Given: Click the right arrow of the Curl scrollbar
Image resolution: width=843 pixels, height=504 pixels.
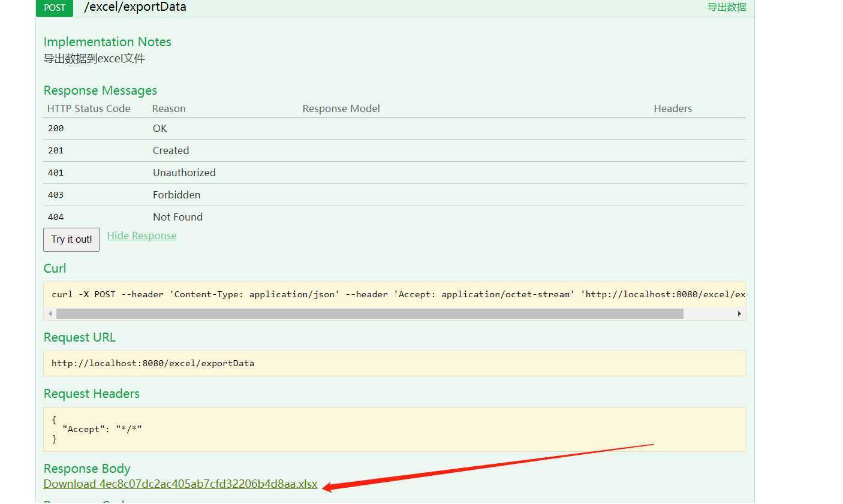Looking at the screenshot, I should click(x=739, y=314).
